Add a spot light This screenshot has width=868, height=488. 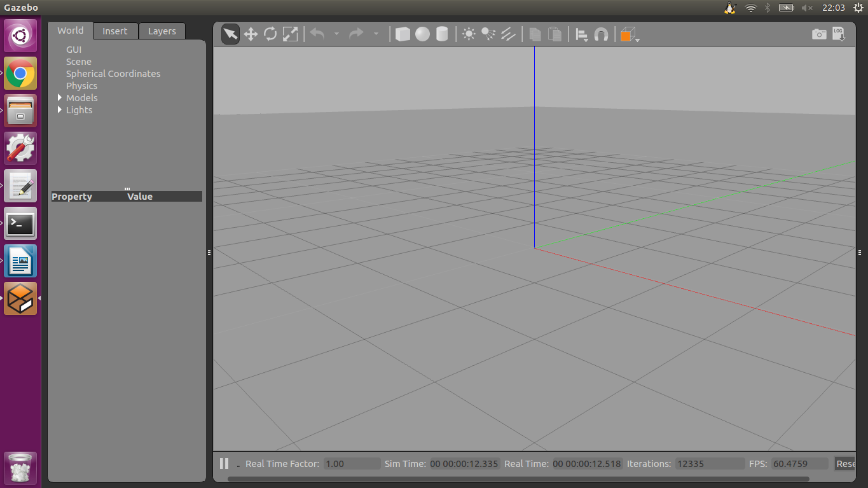tap(488, 34)
